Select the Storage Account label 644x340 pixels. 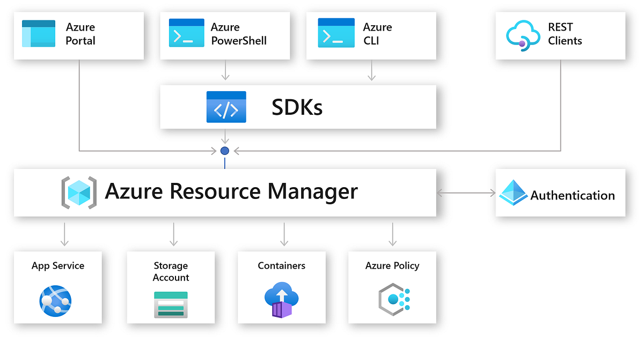(171, 272)
